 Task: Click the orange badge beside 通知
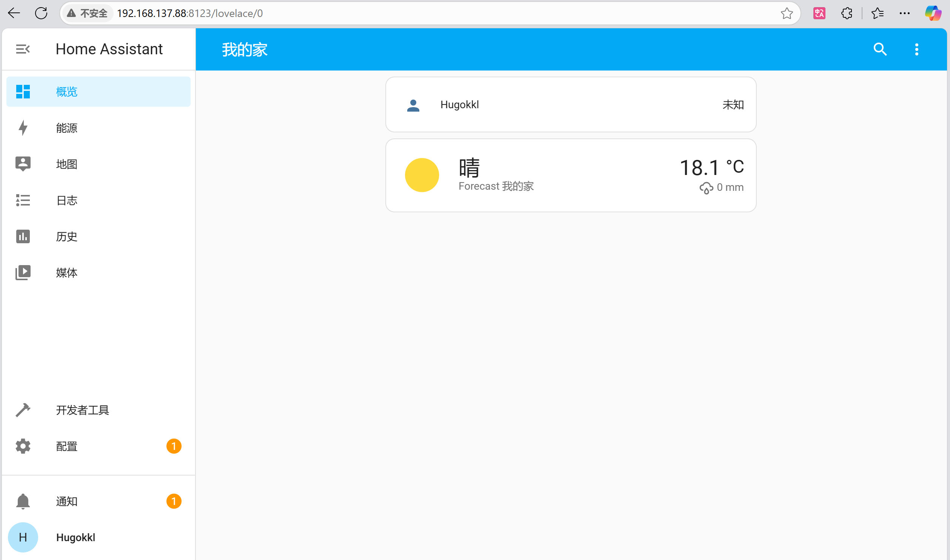[174, 501]
